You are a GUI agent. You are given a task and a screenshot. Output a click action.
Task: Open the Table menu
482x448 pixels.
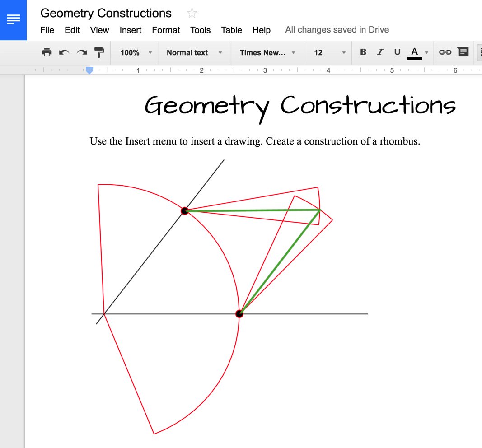point(231,30)
